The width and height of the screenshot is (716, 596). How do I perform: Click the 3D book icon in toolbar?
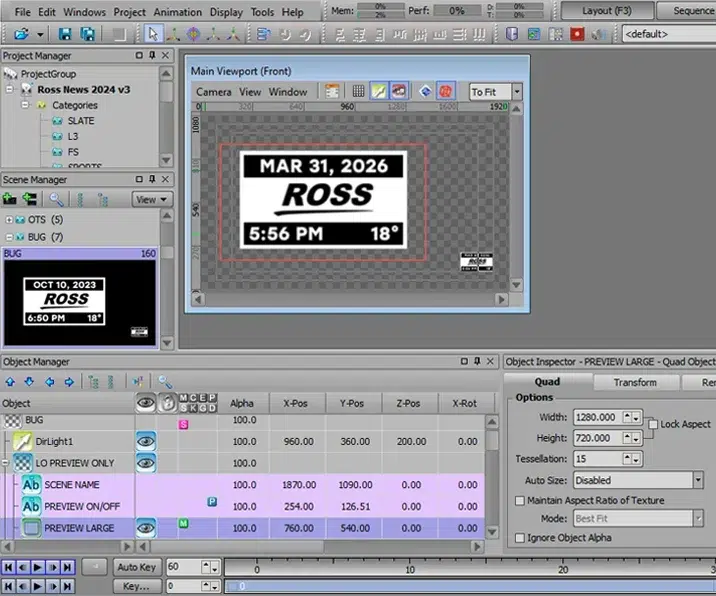pos(512,34)
